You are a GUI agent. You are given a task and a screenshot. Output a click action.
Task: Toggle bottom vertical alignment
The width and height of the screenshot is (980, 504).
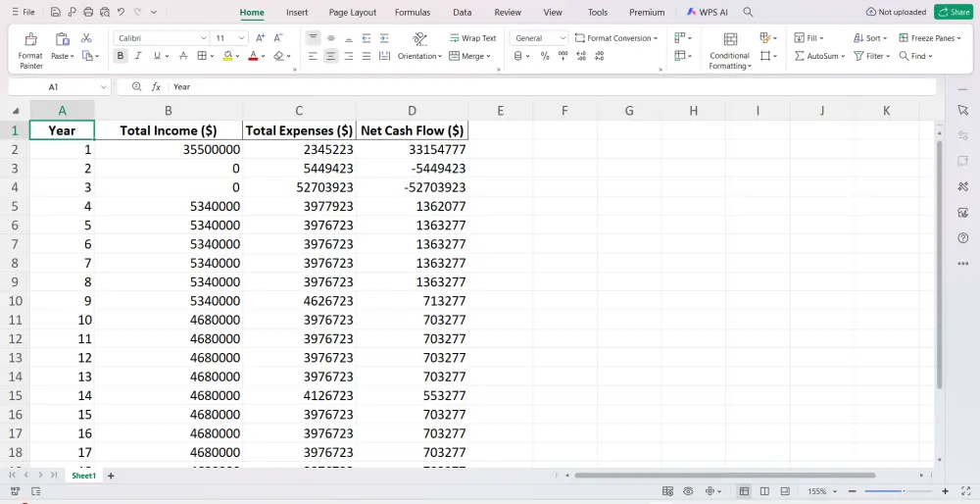point(349,38)
